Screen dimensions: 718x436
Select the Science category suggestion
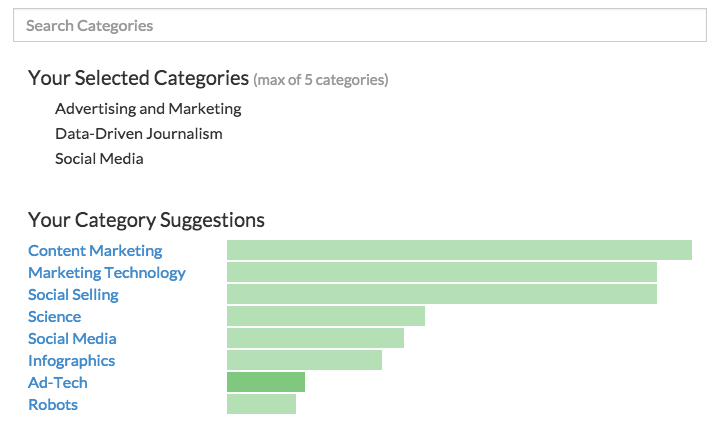pyautogui.click(x=54, y=316)
